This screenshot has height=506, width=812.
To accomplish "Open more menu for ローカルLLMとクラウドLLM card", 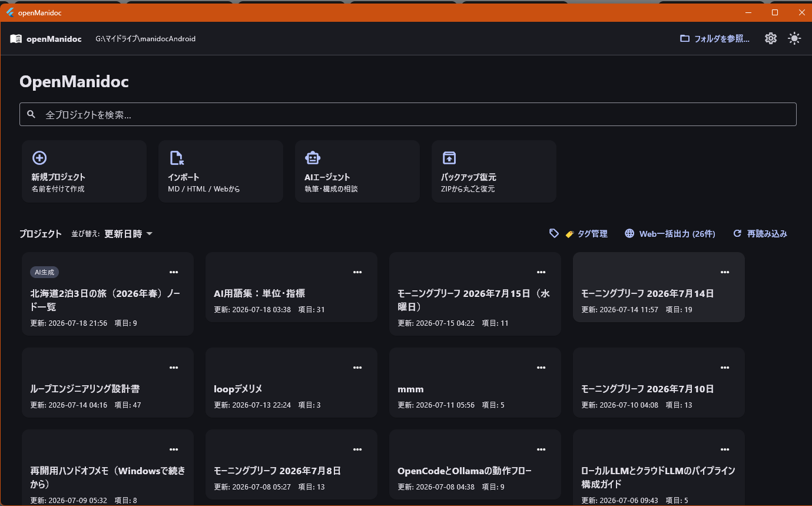I will click(725, 449).
